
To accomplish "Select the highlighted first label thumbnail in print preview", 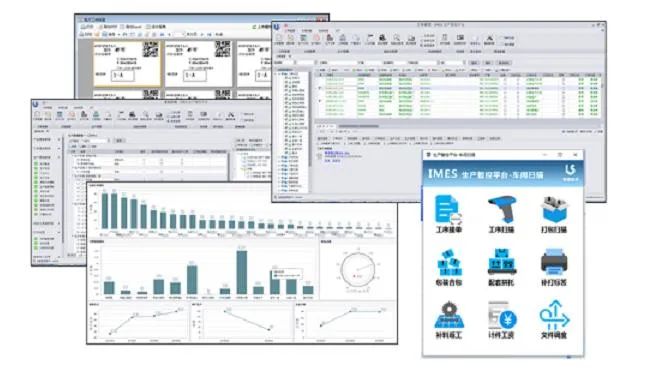I will (126, 64).
